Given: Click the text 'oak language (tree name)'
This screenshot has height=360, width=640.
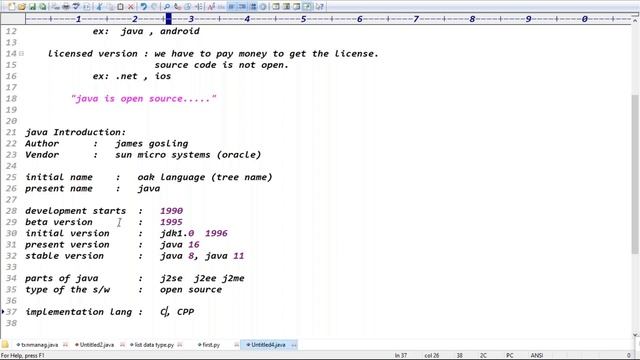Looking at the screenshot, I should [205, 177].
